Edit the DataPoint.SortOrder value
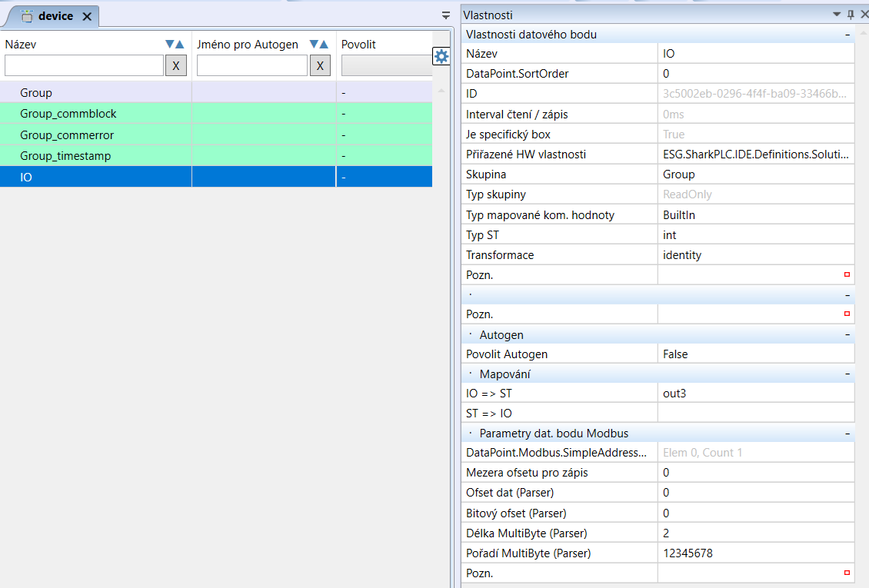Viewport: 869px width, 588px height. [756, 74]
